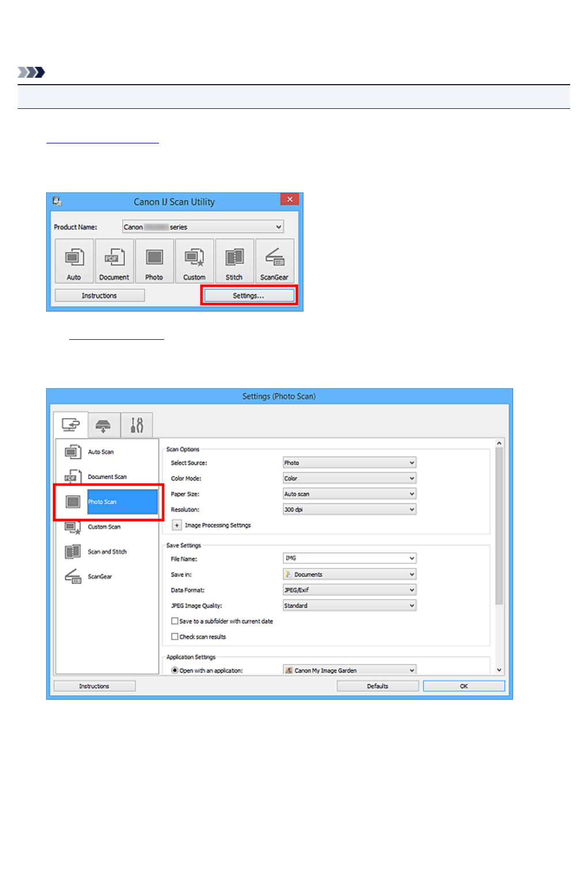Click the Scan and Stitch item icon
Image resolution: width=588 pixels, height=872 pixels.
(x=73, y=552)
